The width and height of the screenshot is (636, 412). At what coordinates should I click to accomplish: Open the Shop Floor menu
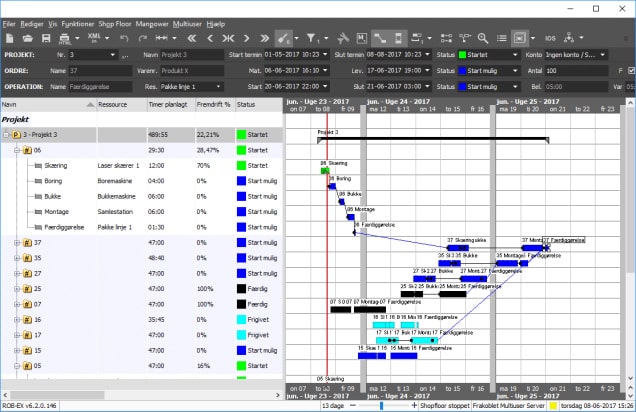[x=115, y=24]
